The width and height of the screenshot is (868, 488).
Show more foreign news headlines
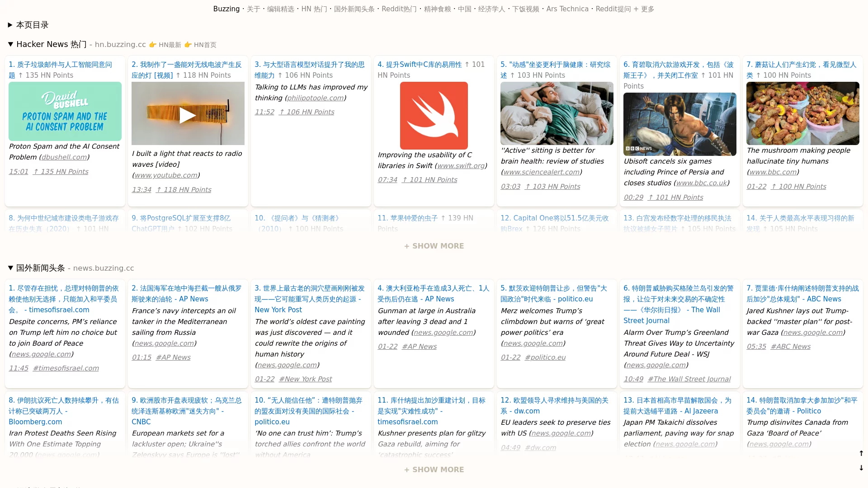coord(434,469)
